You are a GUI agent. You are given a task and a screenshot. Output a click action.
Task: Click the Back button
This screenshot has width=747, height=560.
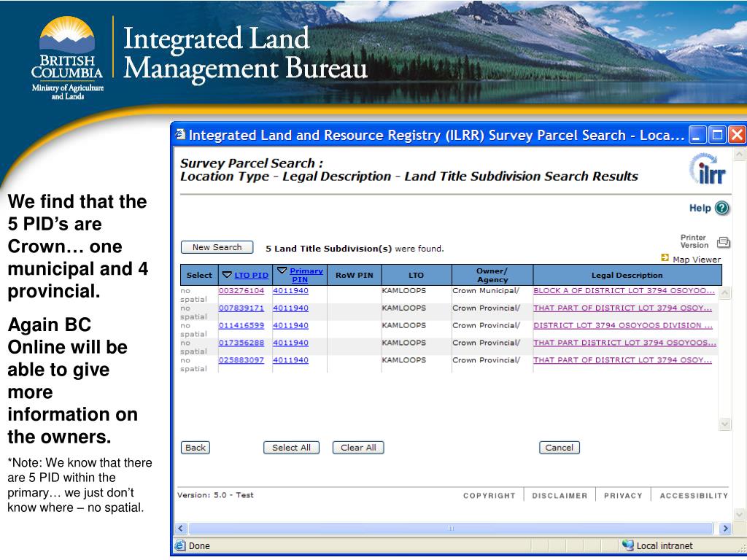pyautogui.click(x=196, y=448)
